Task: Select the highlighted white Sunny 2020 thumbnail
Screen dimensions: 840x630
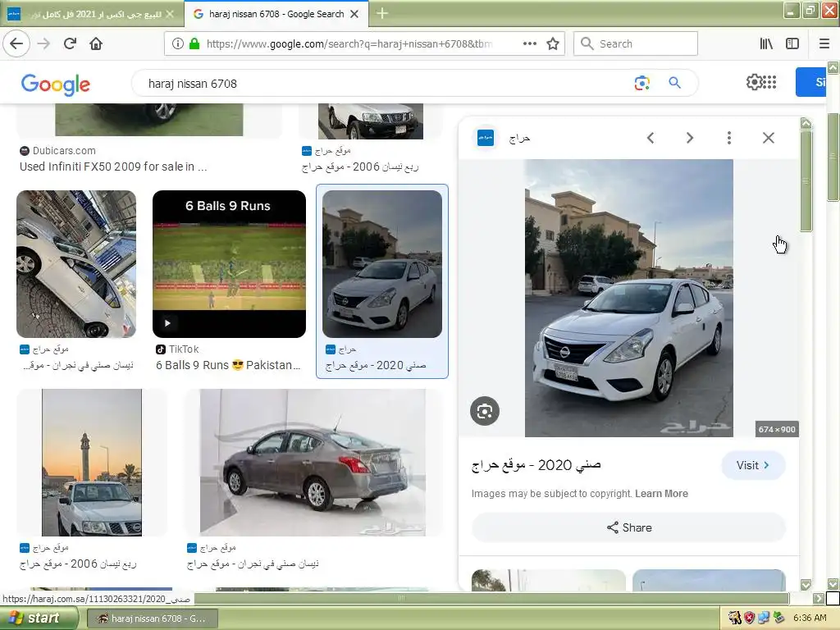Action: click(x=382, y=264)
